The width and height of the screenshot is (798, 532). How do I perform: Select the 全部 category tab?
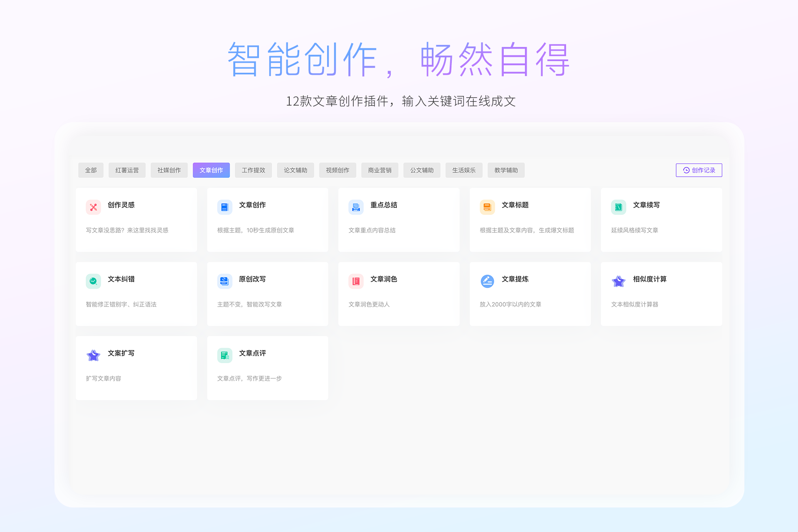[x=91, y=170]
